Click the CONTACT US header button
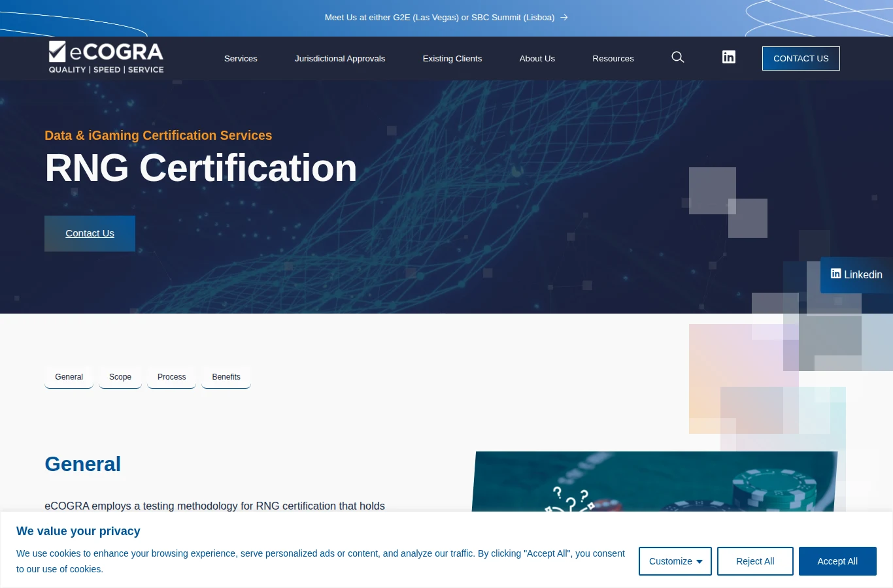 [x=801, y=58]
